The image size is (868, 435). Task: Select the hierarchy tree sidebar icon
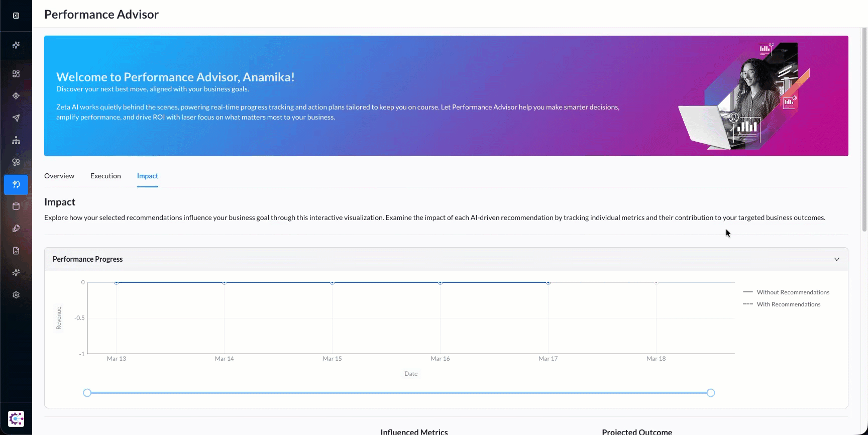pyautogui.click(x=16, y=140)
